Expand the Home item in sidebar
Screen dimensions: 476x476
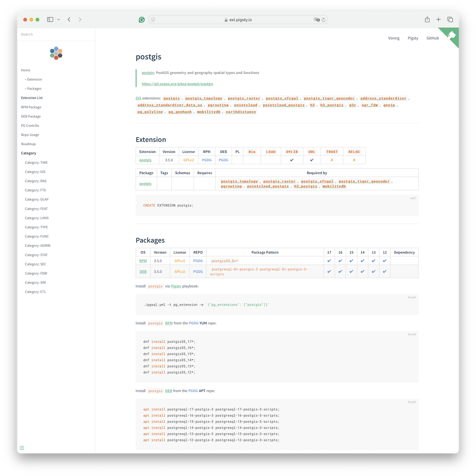(x=26, y=70)
